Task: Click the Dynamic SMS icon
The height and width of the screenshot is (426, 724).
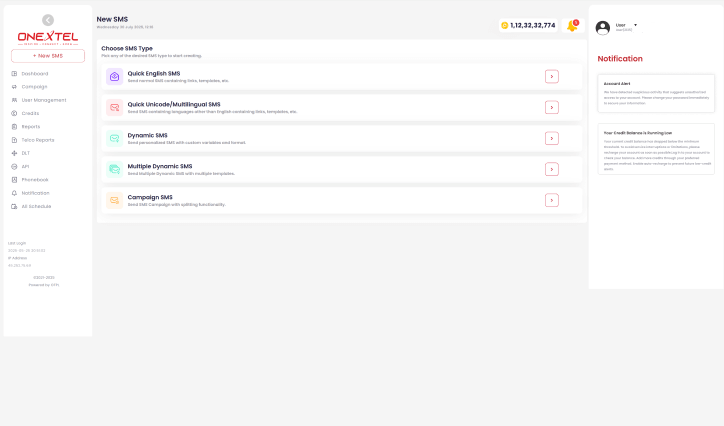Action: (x=114, y=139)
